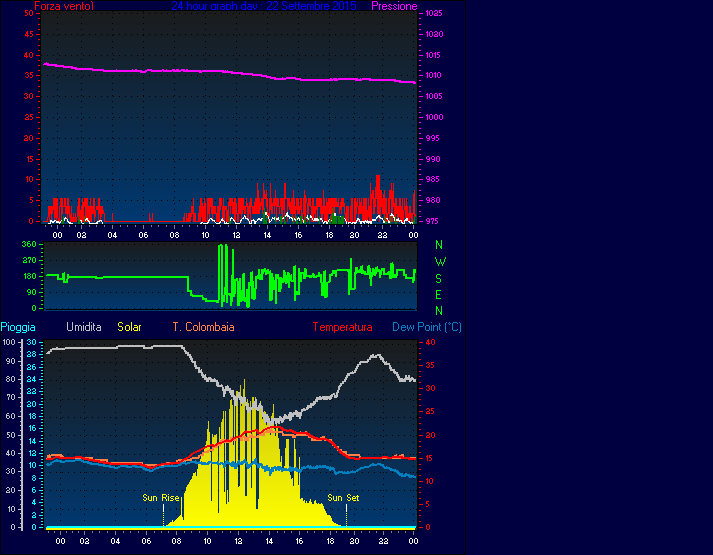Screen dimensions: 713x555
Task: Click the 'Sun Rise' marker label
Action: (161, 498)
